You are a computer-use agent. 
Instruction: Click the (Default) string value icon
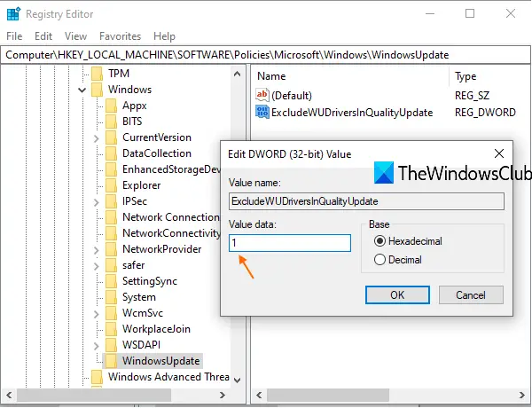pos(262,95)
